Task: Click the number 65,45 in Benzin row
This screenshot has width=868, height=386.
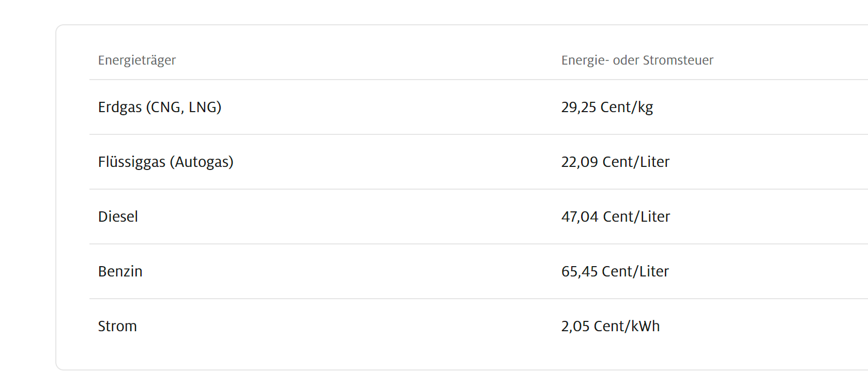Action: pos(580,271)
